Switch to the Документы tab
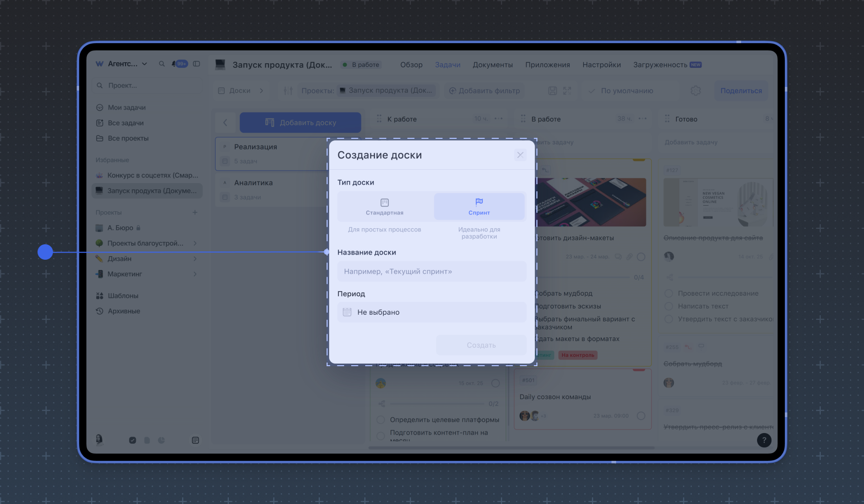 point(492,65)
